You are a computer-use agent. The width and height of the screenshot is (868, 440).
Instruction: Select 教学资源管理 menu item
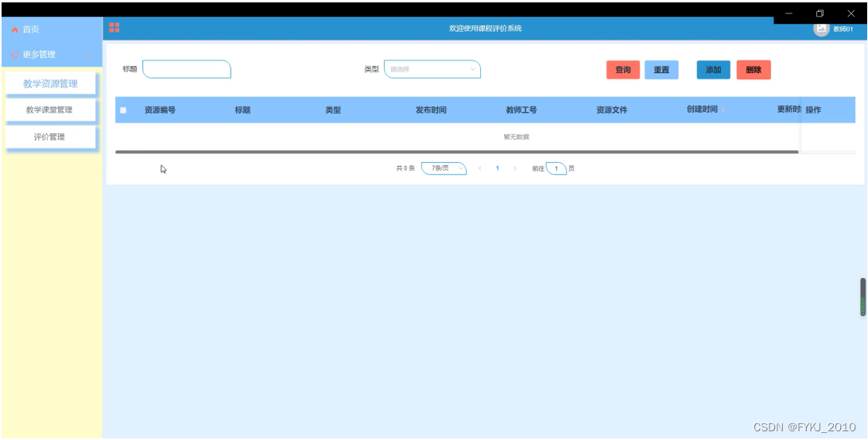point(50,83)
